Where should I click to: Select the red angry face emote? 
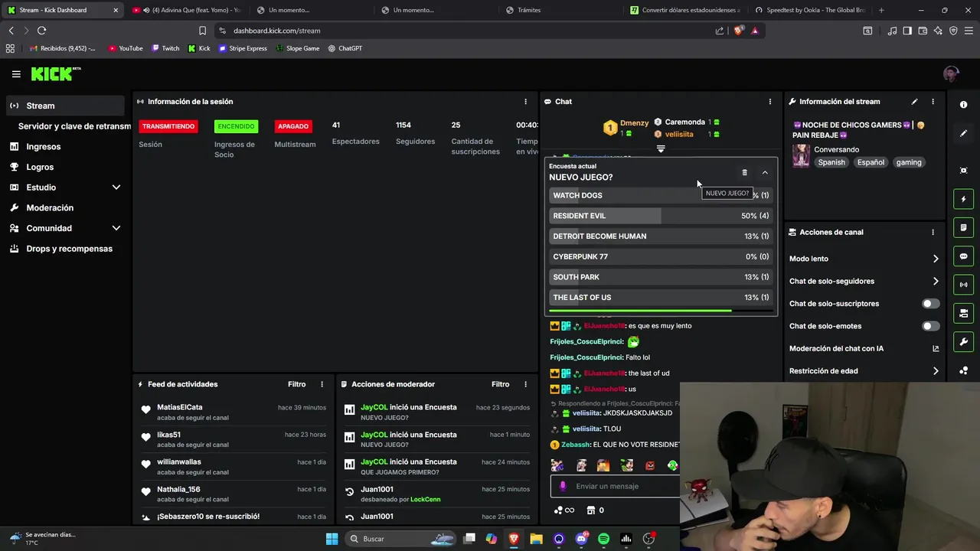click(x=650, y=465)
